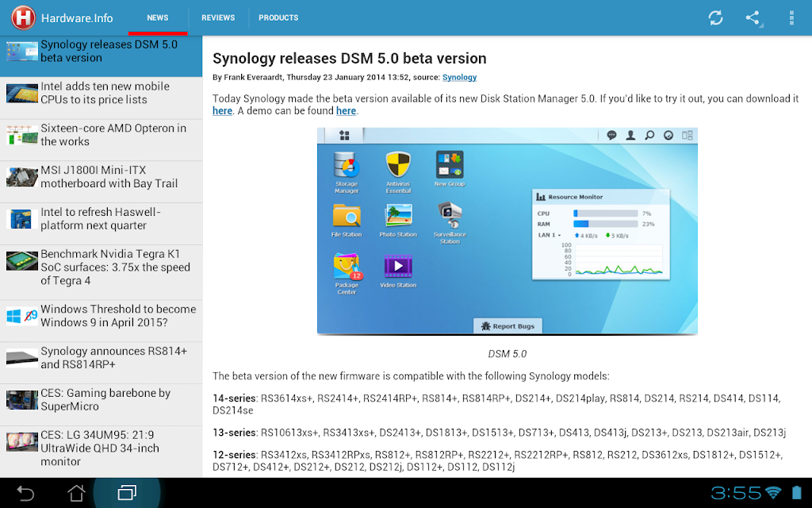Tap the article title heading
812x508 pixels.
point(350,58)
